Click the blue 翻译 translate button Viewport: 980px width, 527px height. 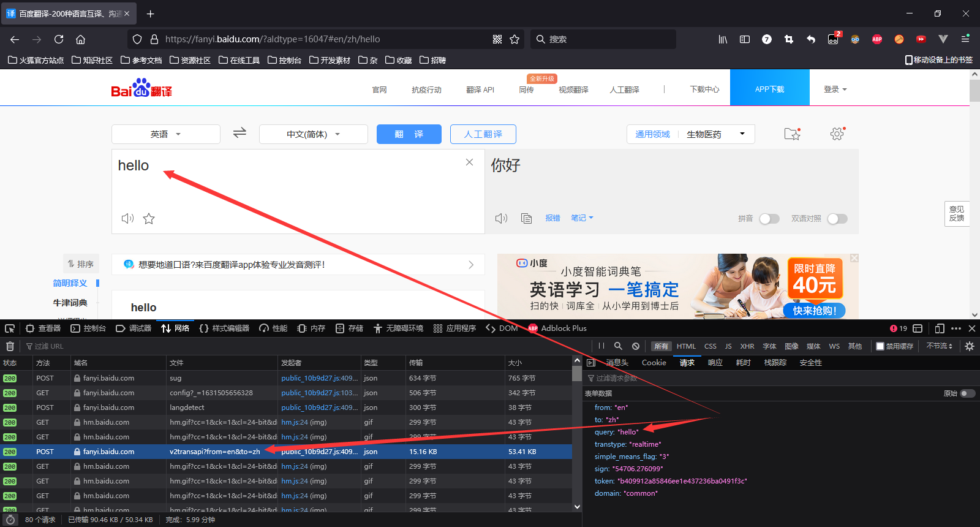[409, 134]
